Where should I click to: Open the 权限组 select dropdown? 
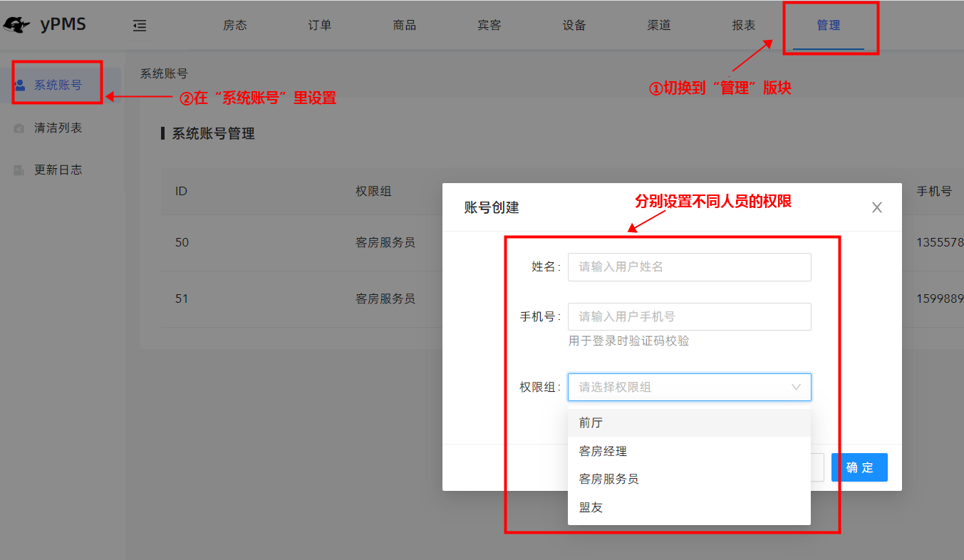click(x=689, y=388)
